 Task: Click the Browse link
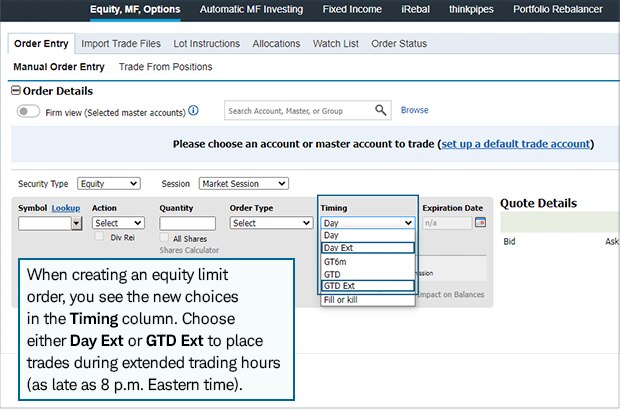point(414,111)
